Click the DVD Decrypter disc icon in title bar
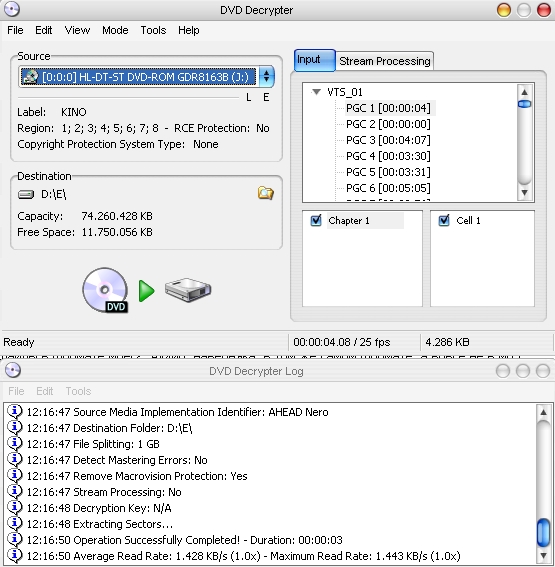 (x=12, y=9)
